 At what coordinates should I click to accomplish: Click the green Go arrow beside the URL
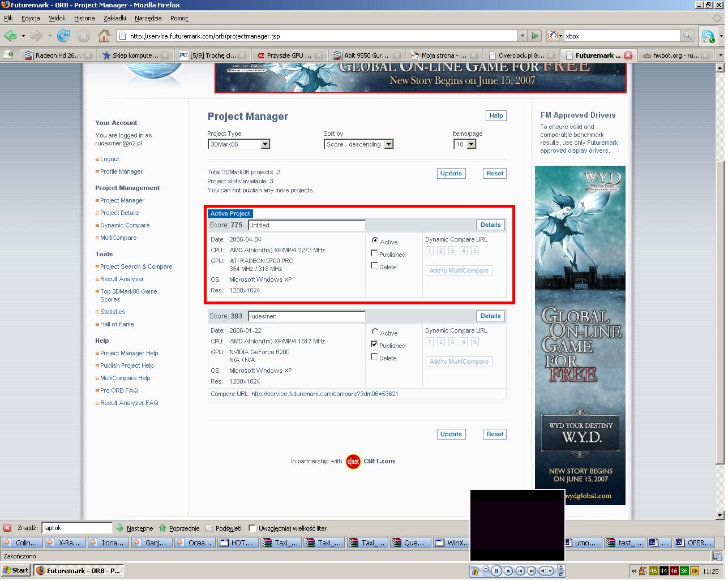pyautogui.click(x=535, y=36)
